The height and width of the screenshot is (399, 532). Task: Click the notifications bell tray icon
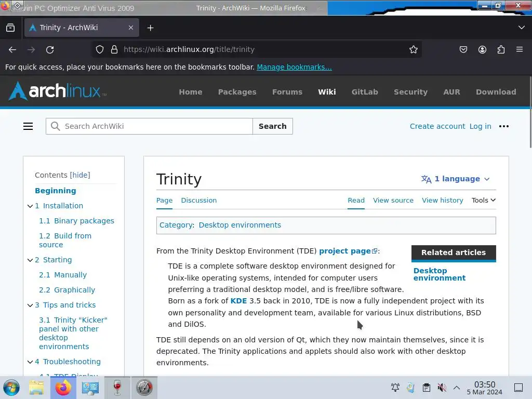pyautogui.click(x=395, y=387)
